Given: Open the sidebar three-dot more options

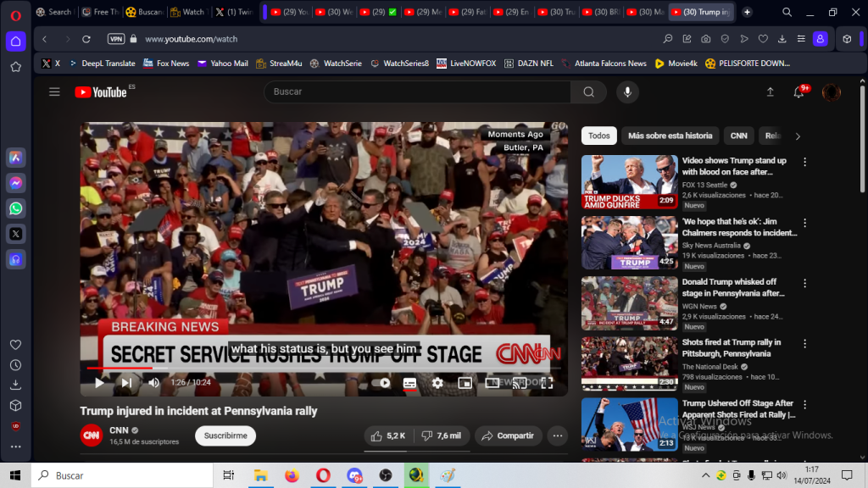Looking at the screenshot, I should coord(15,446).
